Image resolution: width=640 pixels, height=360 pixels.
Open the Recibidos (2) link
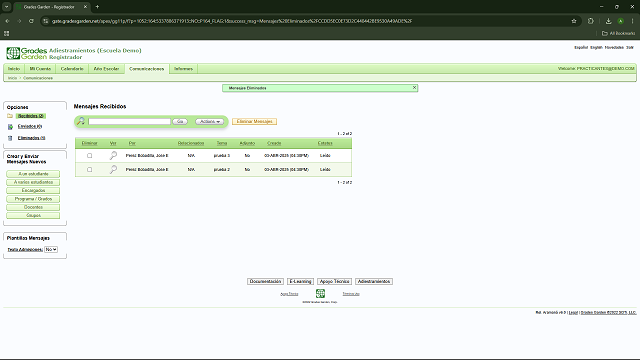tap(31, 116)
